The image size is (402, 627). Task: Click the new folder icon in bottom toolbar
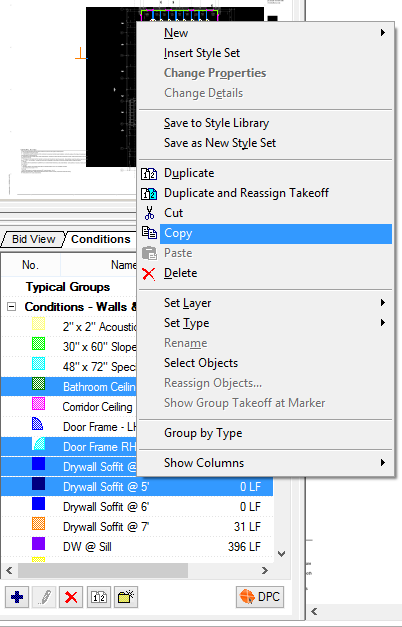126,597
